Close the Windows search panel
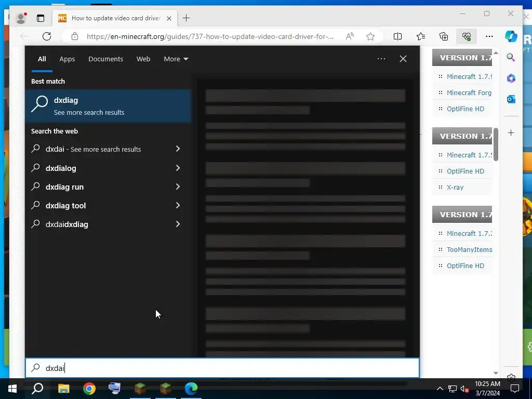 (403, 59)
